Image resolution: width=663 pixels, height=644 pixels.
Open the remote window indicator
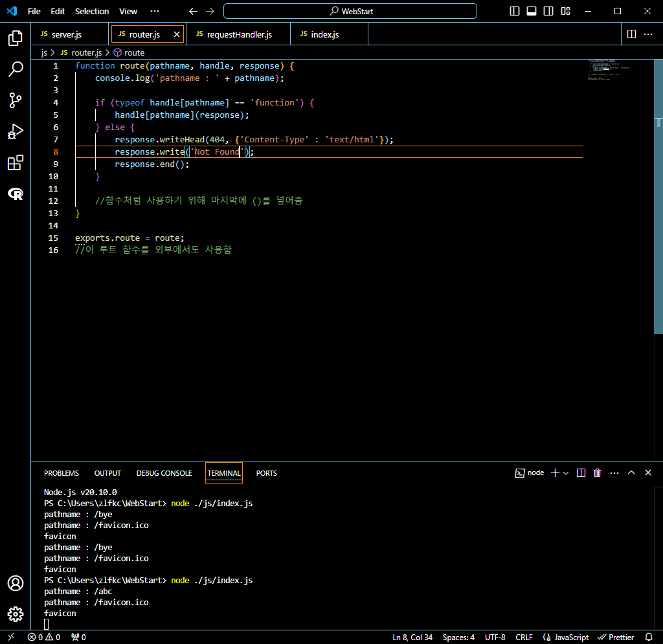coord(11,637)
